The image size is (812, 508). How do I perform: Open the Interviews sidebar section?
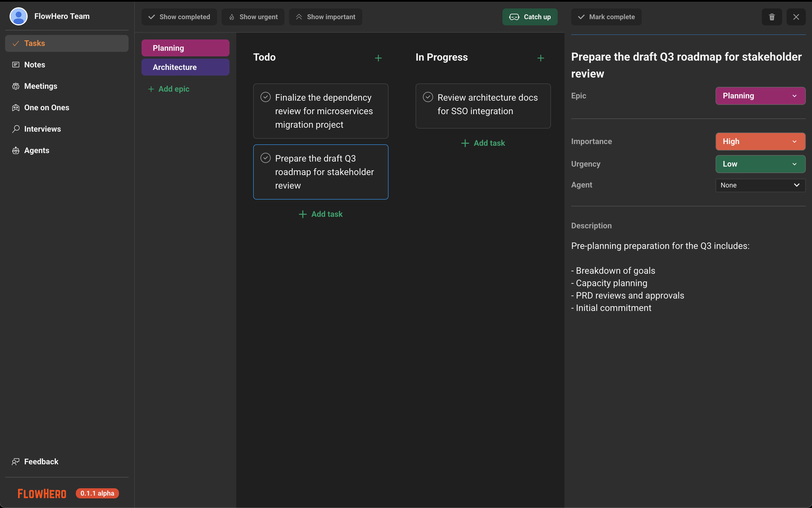pyautogui.click(x=42, y=129)
